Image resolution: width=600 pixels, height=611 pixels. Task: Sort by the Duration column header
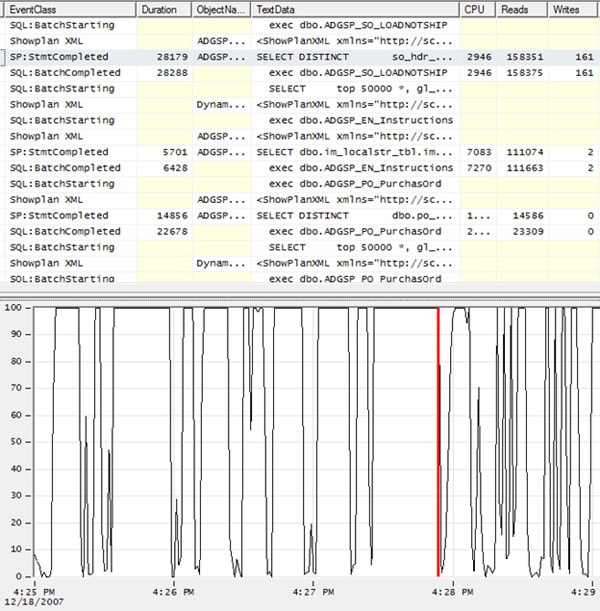point(164,10)
